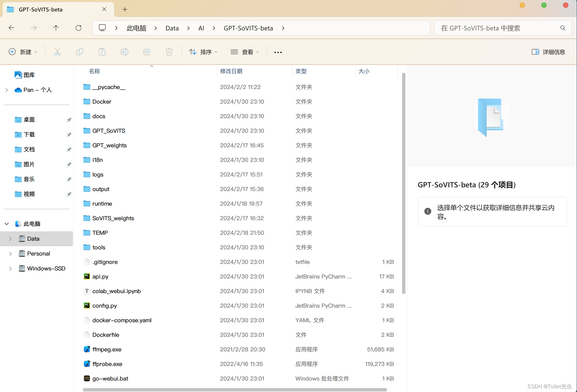Click the forward navigation arrow
577x392 pixels.
click(x=34, y=28)
